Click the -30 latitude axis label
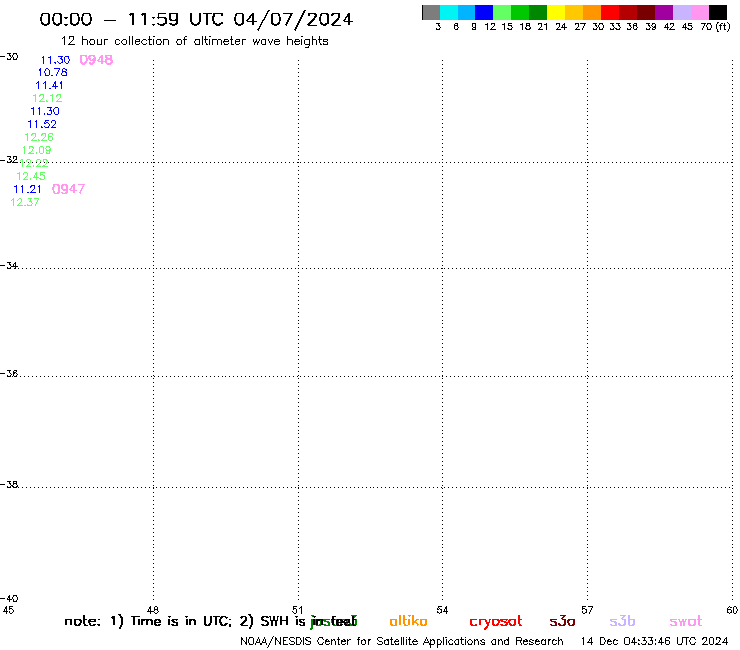 click(x=9, y=57)
